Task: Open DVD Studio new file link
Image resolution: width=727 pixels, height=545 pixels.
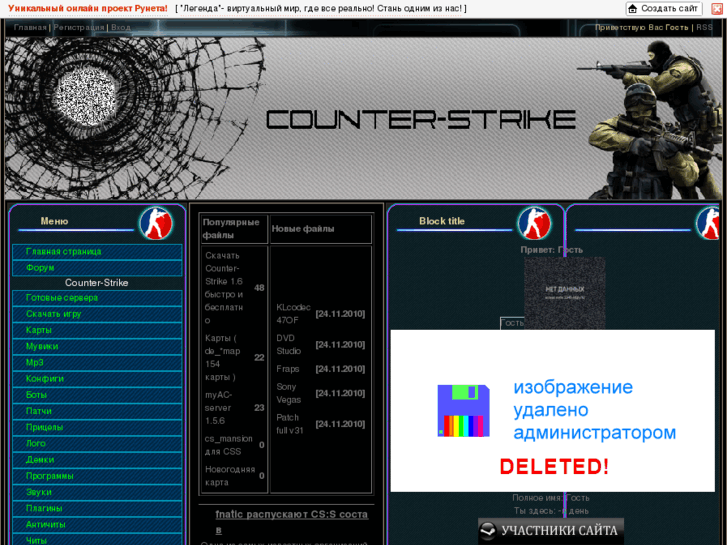Action: tap(289, 345)
